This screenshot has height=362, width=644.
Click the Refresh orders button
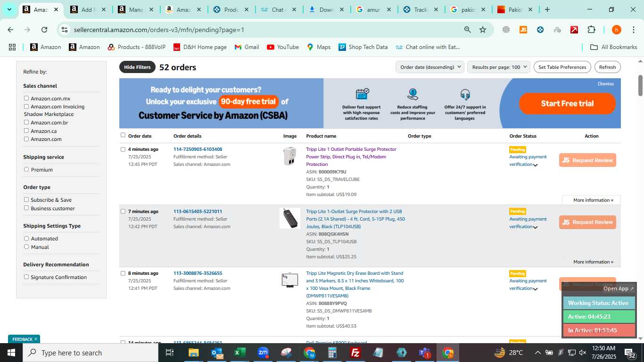608,67
